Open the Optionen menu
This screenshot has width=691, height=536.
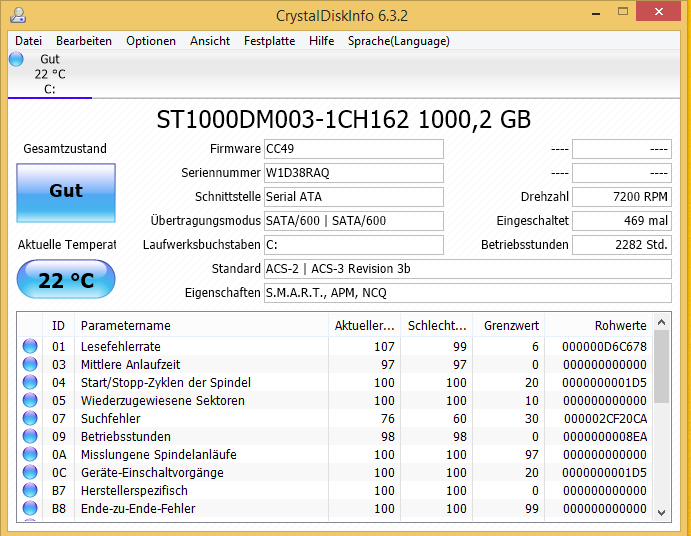pyautogui.click(x=151, y=41)
